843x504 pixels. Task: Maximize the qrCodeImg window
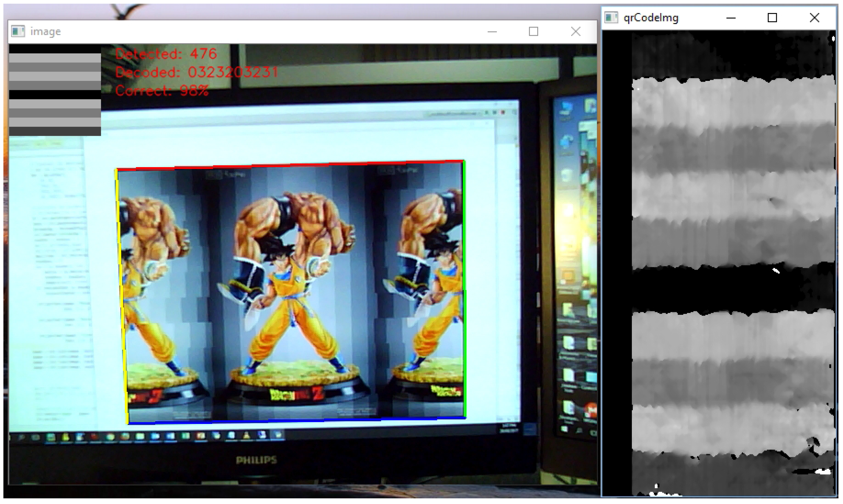pos(772,18)
